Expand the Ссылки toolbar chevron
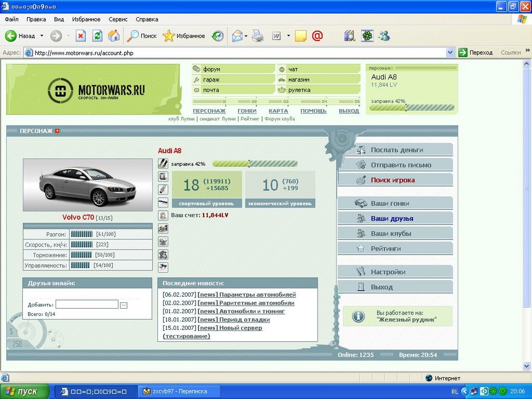Screen dimensions: 532x399 point(527,50)
